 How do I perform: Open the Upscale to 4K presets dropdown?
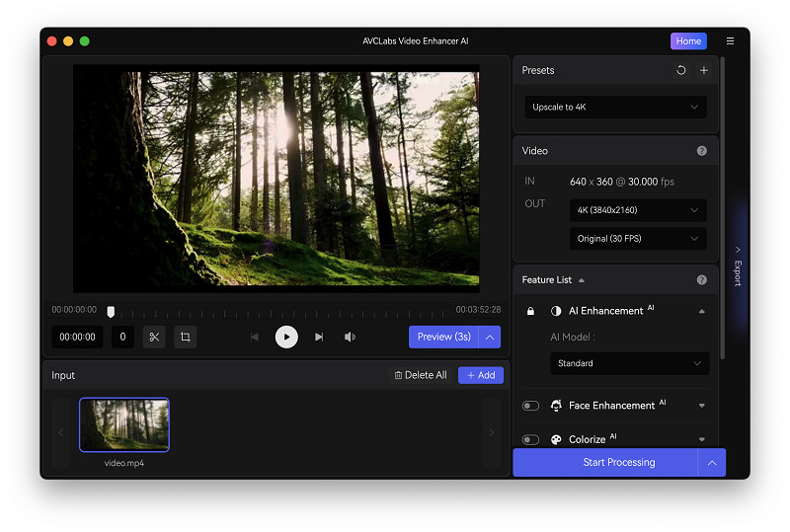coord(615,107)
